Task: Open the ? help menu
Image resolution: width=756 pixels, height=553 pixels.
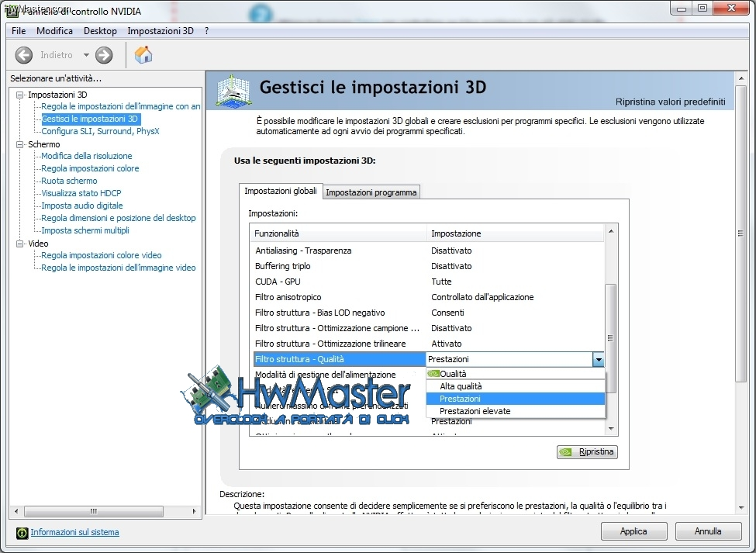Action: [x=207, y=31]
